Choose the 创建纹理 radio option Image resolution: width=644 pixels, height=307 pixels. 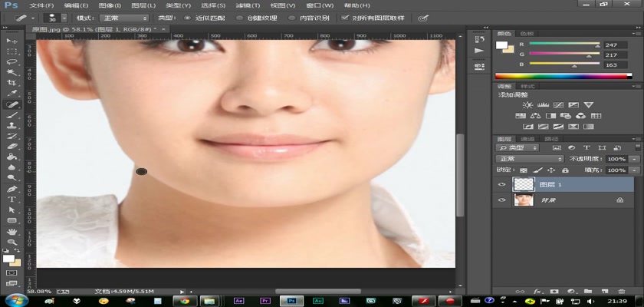pos(240,18)
